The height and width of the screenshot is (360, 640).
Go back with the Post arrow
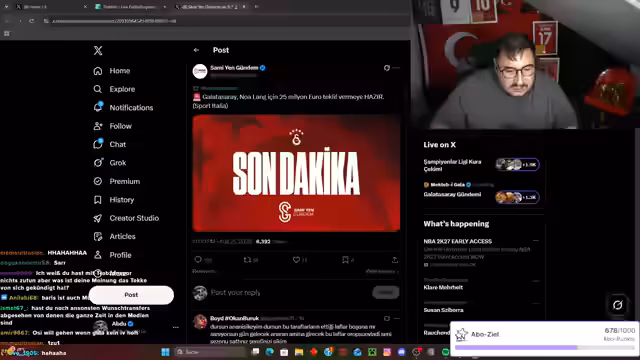point(196,50)
